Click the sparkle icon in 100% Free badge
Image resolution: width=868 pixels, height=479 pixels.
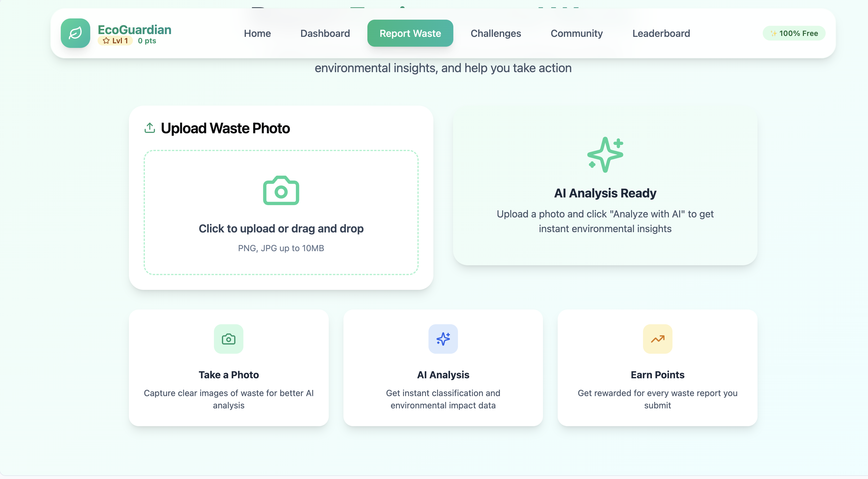(773, 33)
